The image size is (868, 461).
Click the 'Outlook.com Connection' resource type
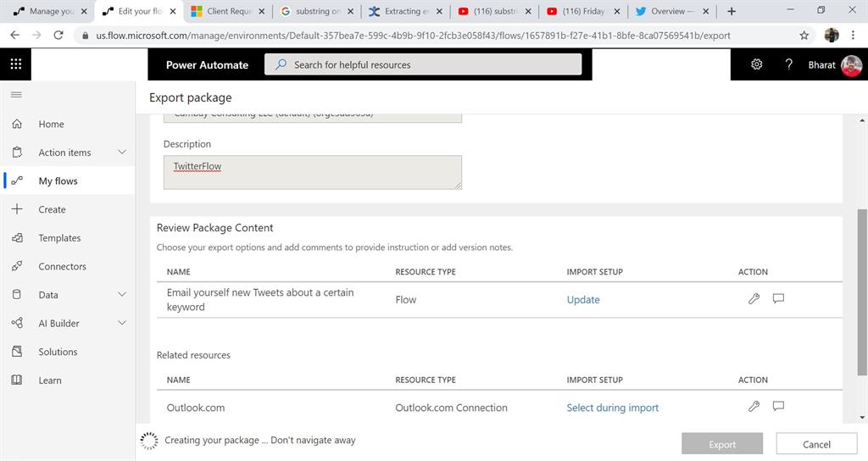[451, 408]
